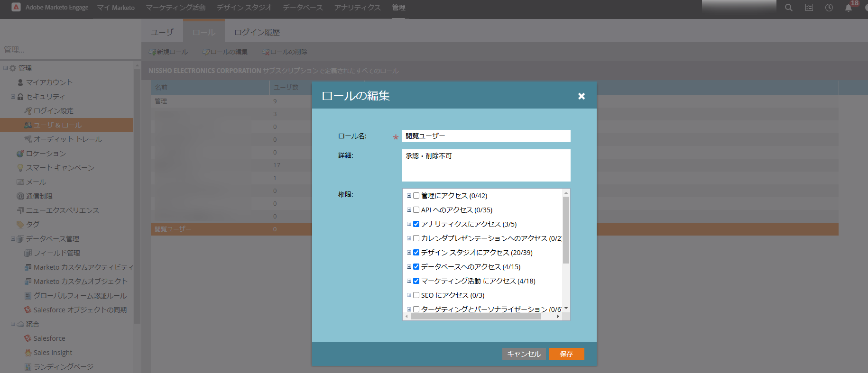Viewport: 868px width, 373px height.
Task: Uncheck デザイン スタジオにアクセス checkbox
Action: tap(416, 253)
